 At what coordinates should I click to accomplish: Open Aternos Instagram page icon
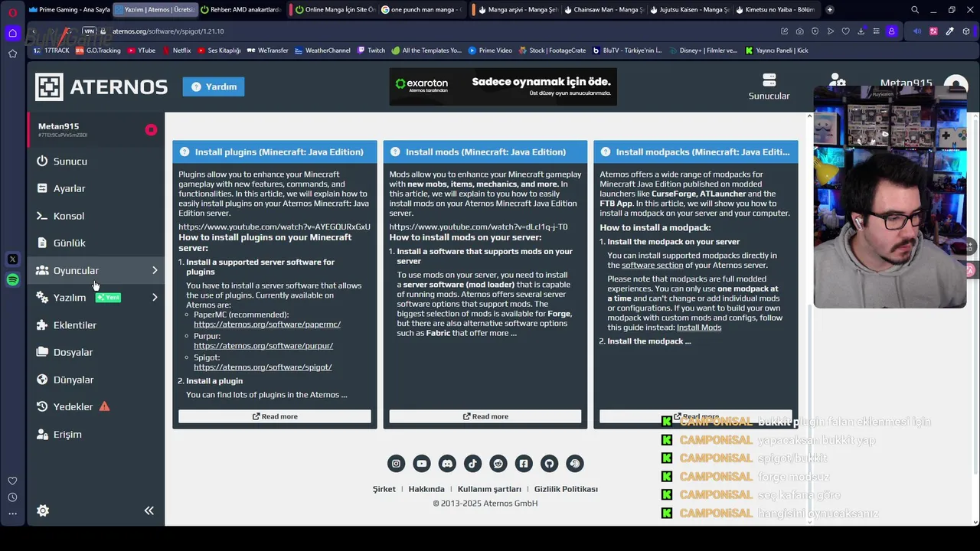tap(396, 463)
